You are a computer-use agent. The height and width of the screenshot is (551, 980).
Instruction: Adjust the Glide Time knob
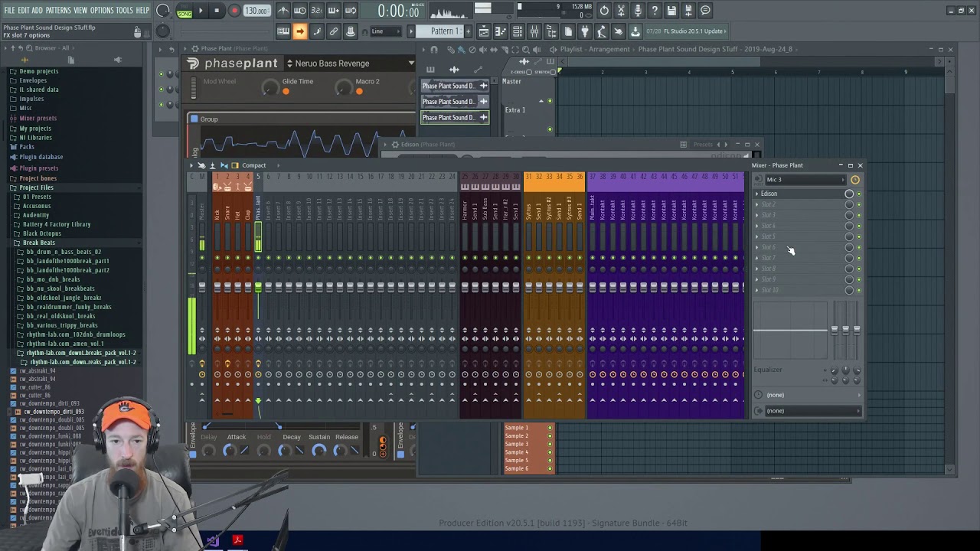point(269,88)
